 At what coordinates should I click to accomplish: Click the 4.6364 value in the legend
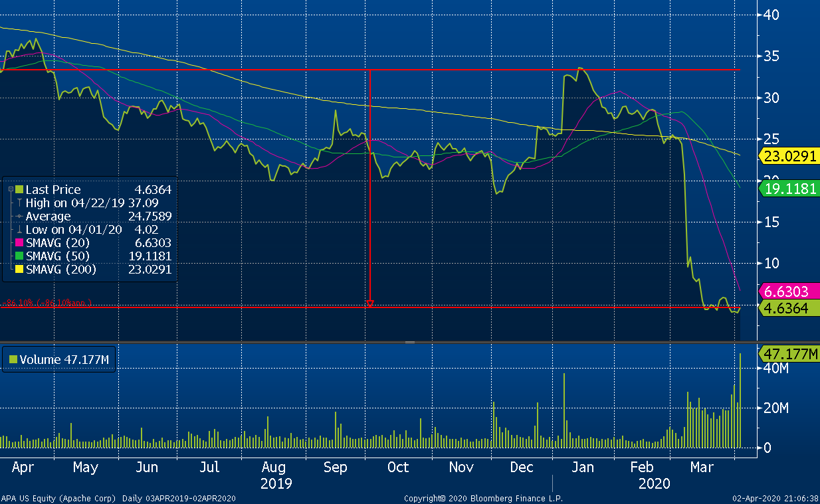(153, 190)
